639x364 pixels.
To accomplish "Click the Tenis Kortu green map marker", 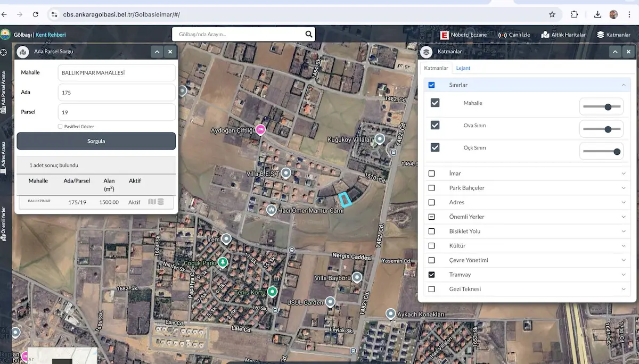I will coord(272,292).
